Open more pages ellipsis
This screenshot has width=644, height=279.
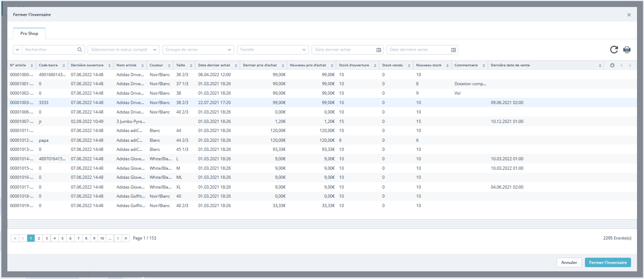click(x=110, y=238)
